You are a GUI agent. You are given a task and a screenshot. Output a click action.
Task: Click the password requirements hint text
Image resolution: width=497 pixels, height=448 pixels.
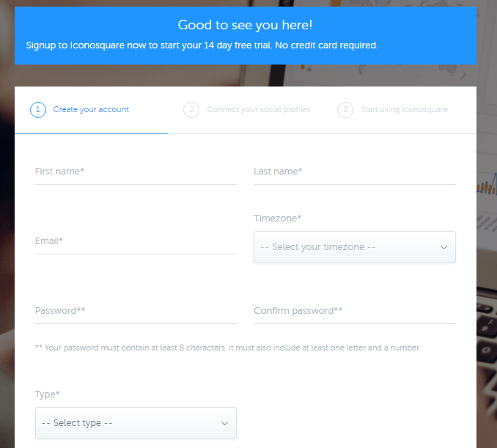tap(228, 348)
